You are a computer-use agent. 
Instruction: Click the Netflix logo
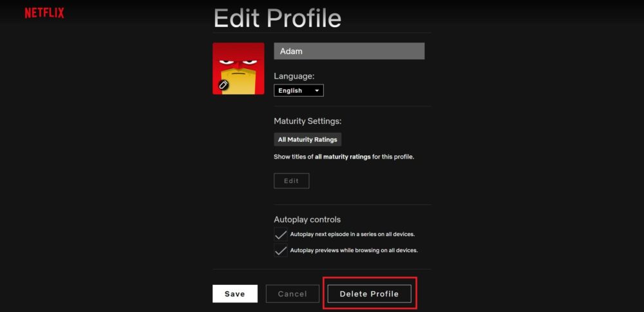44,13
